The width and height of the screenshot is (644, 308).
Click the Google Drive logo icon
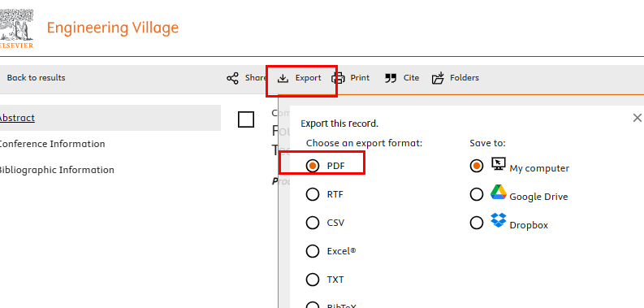(x=498, y=192)
